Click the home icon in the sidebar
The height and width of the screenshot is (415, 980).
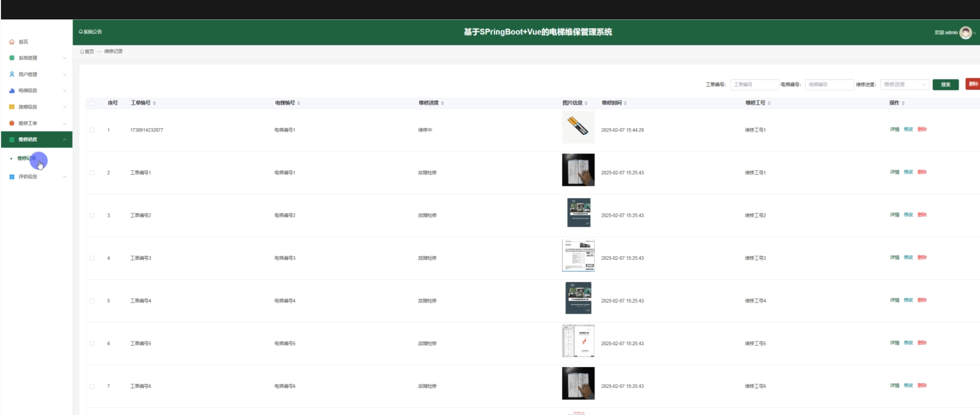click(12, 42)
